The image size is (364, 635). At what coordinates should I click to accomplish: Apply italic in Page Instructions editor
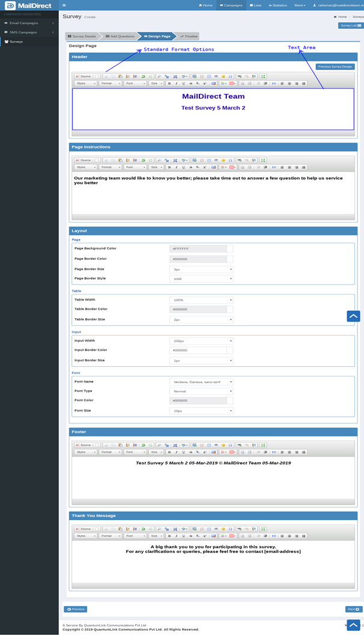click(176, 167)
